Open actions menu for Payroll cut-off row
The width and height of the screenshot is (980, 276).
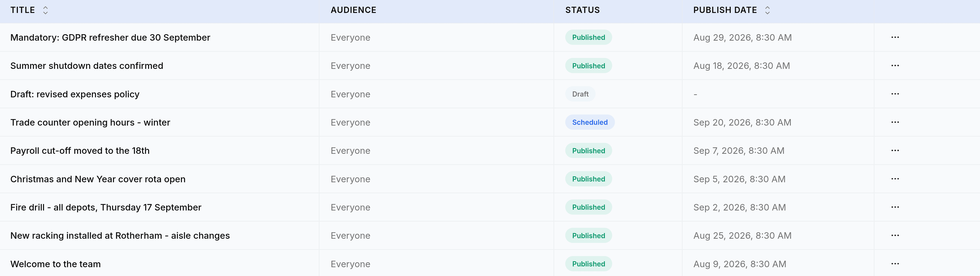[895, 150]
